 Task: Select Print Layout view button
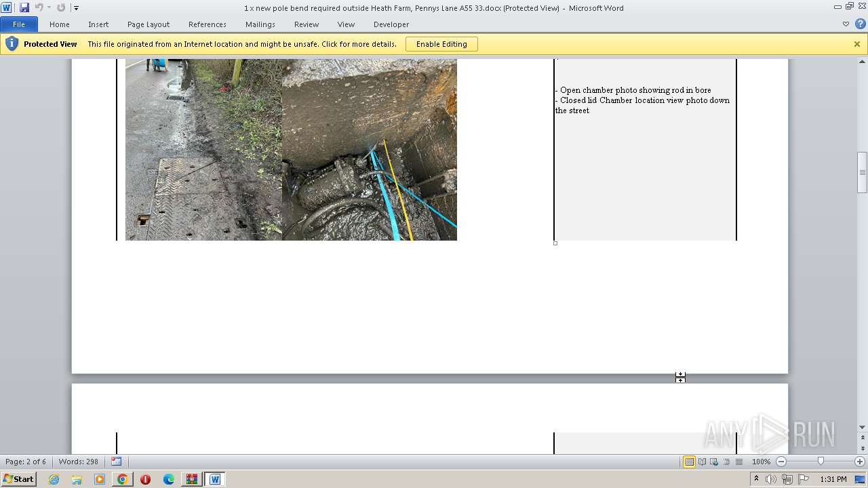click(x=689, y=462)
